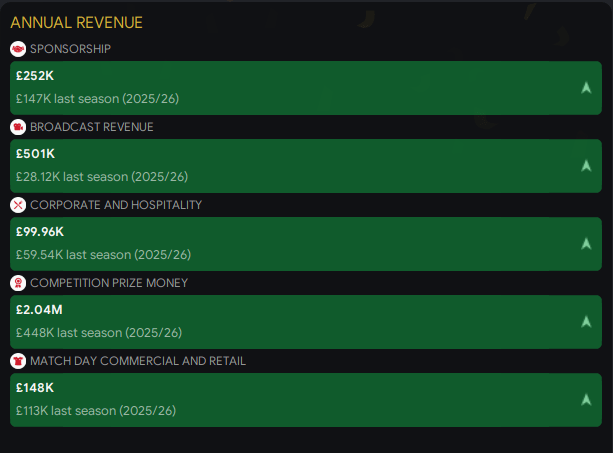
Task: Click the Corporate and Hospitality cutlery icon
Action: pyautogui.click(x=18, y=205)
